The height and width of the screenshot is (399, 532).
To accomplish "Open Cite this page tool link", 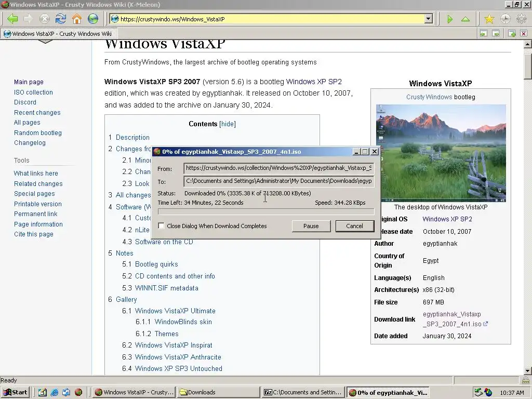I will (x=34, y=234).
